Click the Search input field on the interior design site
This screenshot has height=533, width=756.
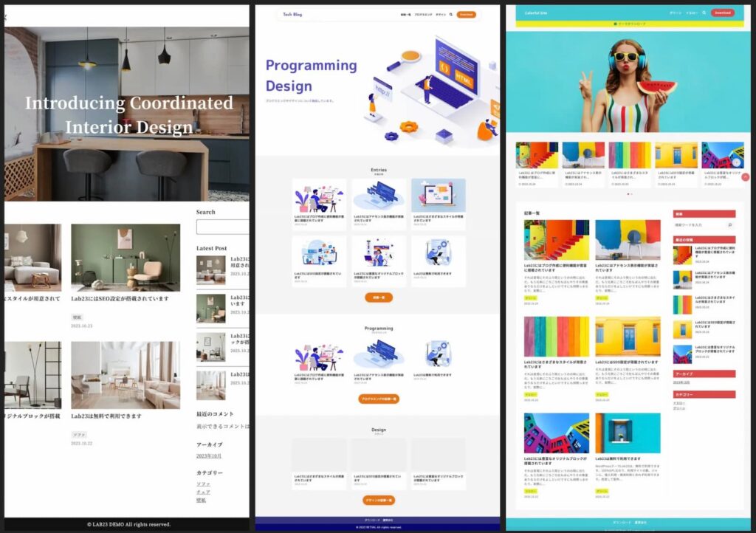223,227
